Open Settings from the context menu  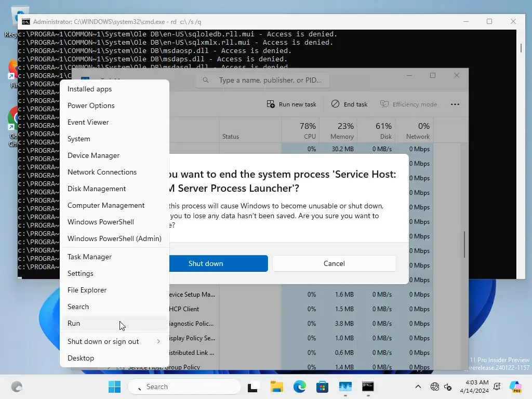(114, 273)
